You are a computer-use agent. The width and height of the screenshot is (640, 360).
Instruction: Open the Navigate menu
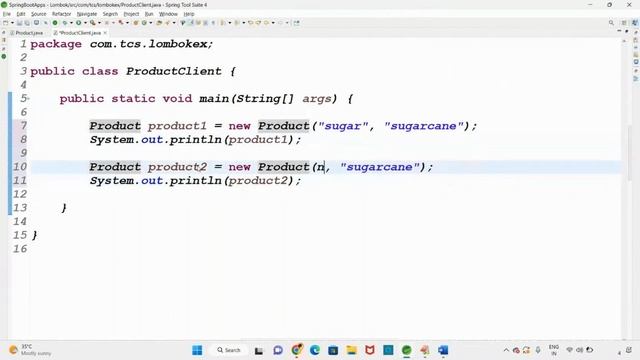tap(87, 14)
